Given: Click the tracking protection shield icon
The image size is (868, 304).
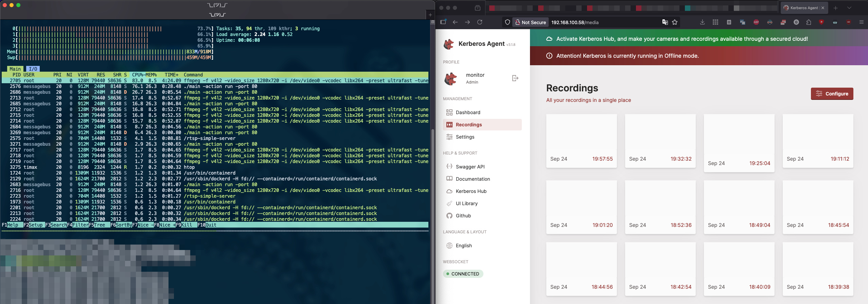Looking at the screenshot, I should coord(508,22).
